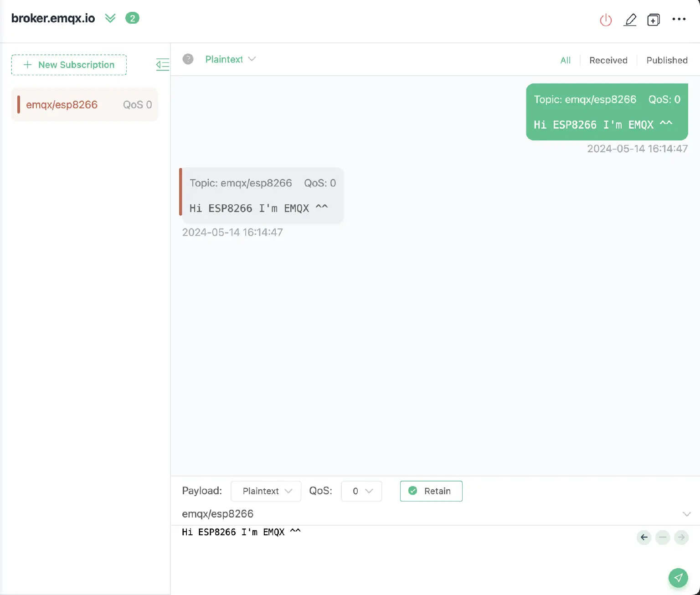The width and height of the screenshot is (700, 595).
Task: Click the question mark help icon
Action: (188, 59)
